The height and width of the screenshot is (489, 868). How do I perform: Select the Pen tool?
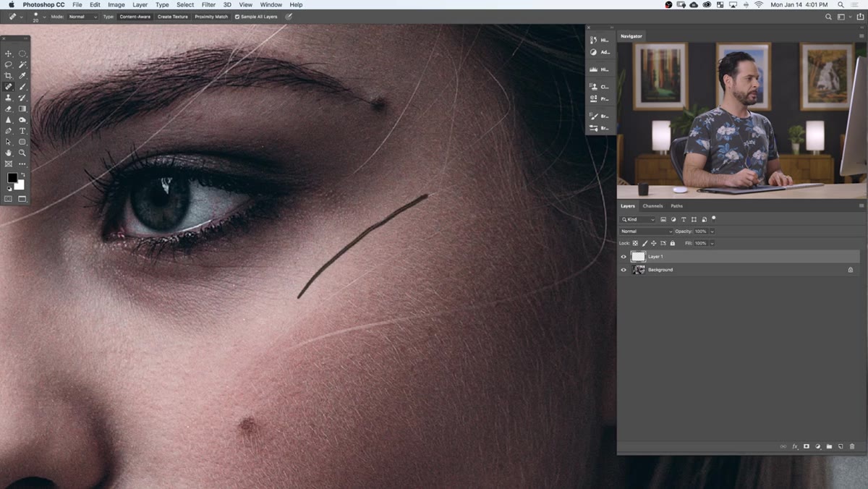click(9, 131)
